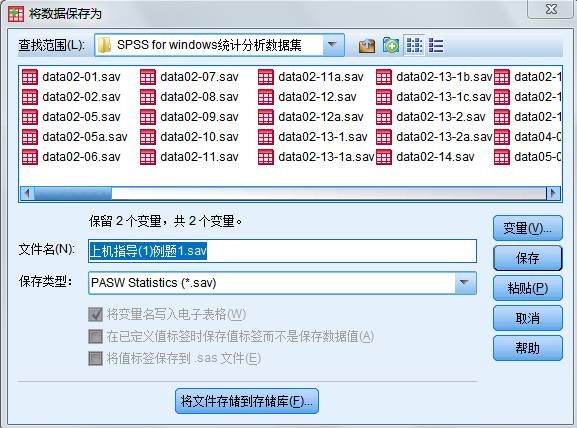577x428 pixels.
Task: Switch to detailed list view icon
Action: pos(436,46)
